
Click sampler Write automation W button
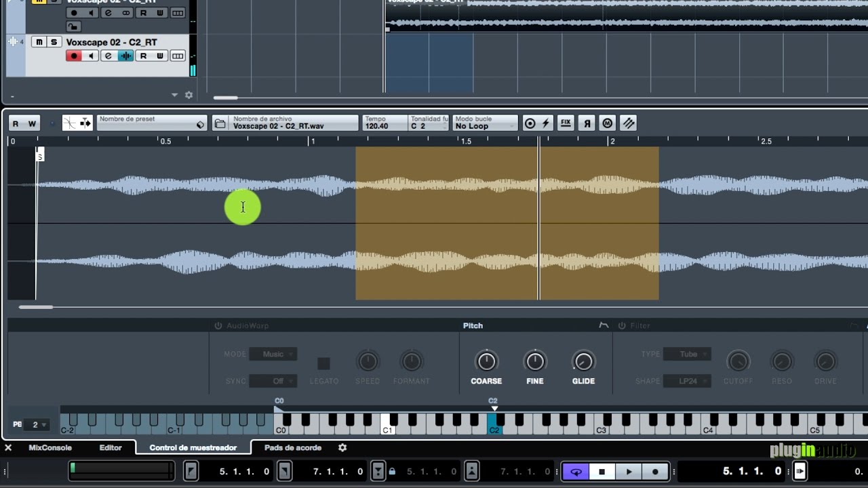point(32,123)
